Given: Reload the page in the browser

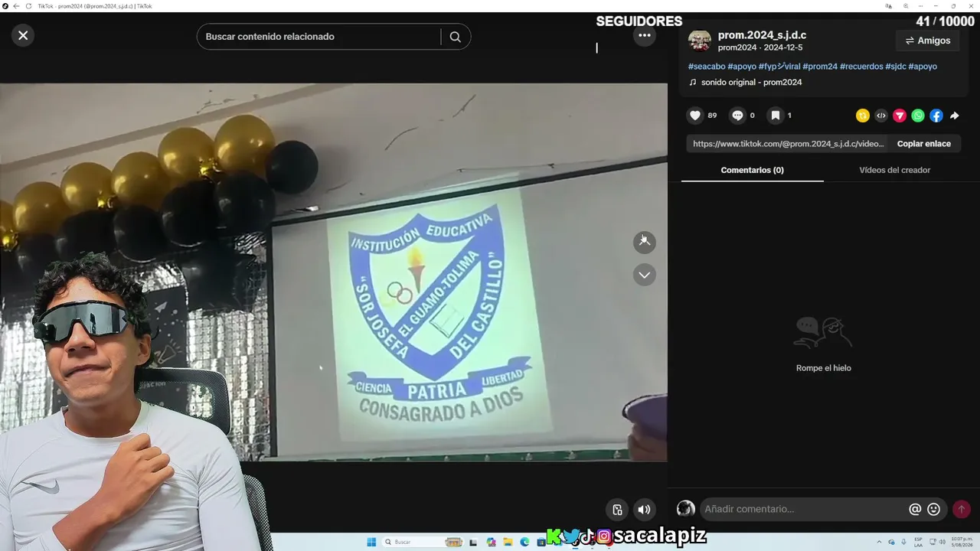Looking at the screenshot, I should pyautogui.click(x=29, y=6).
